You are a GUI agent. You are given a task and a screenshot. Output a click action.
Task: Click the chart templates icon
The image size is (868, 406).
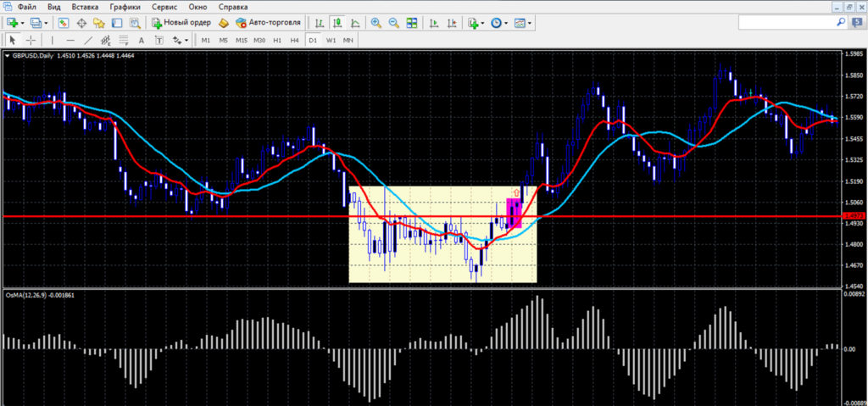point(520,23)
